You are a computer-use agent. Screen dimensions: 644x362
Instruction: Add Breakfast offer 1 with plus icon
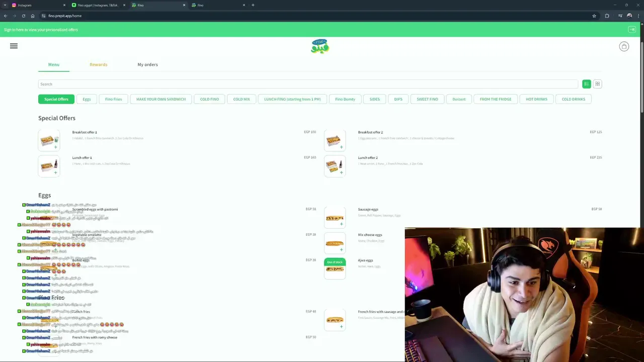[x=55, y=147]
